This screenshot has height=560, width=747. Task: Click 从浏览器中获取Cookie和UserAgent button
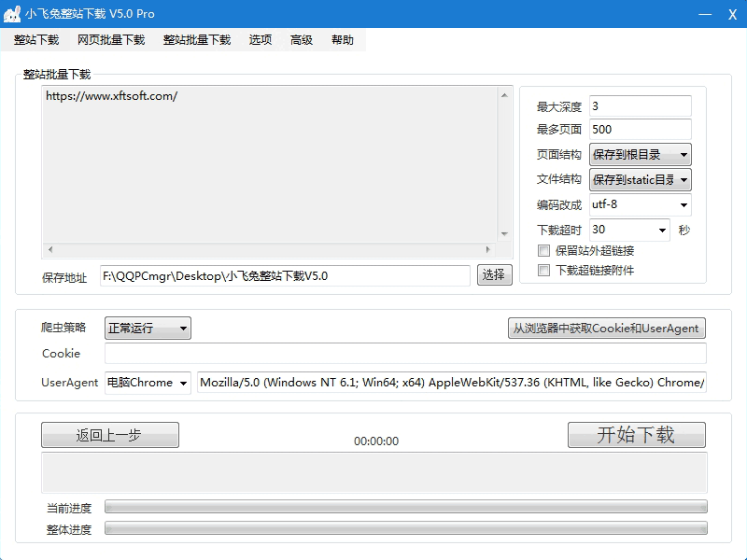[x=605, y=329]
